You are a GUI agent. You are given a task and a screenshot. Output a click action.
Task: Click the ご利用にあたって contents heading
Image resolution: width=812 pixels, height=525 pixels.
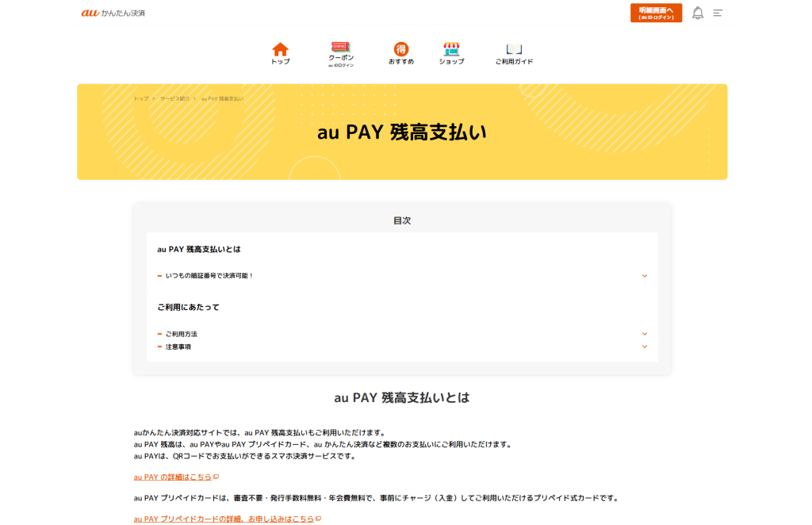click(188, 307)
